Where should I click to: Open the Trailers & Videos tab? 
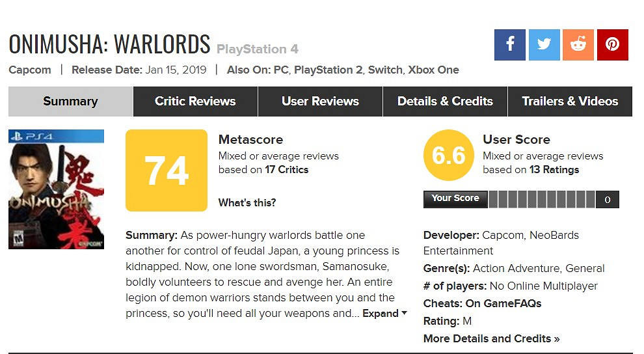[x=570, y=102]
